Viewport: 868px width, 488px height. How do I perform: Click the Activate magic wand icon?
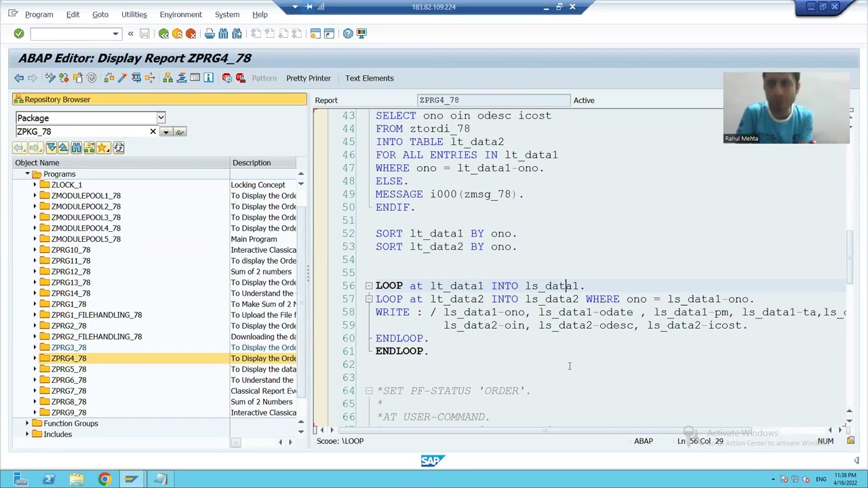tap(123, 78)
